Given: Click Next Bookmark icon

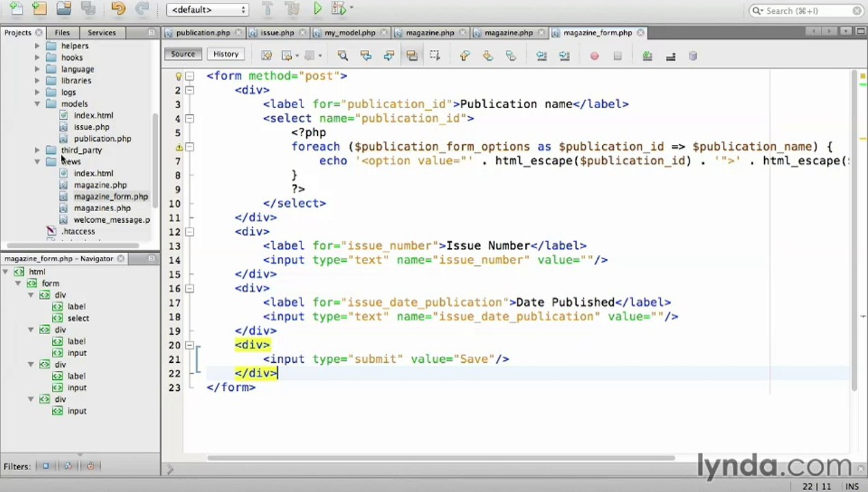Looking at the screenshot, I should pyautogui.click(x=488, y=55).
